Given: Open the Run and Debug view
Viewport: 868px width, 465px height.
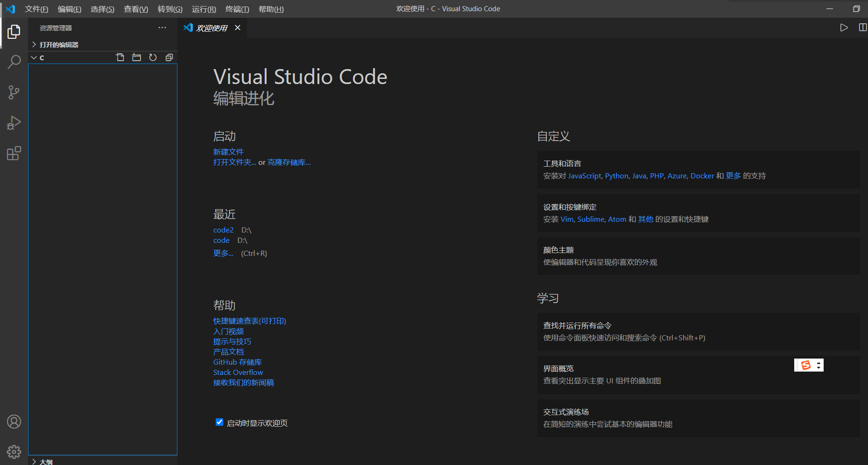Looking at the screenshot, I should pyautogui.click(x=14, y=123).
